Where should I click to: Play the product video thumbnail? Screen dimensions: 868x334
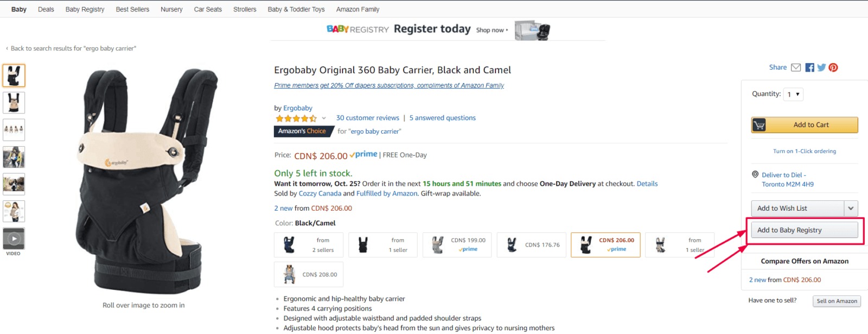[x=14, y=238]
